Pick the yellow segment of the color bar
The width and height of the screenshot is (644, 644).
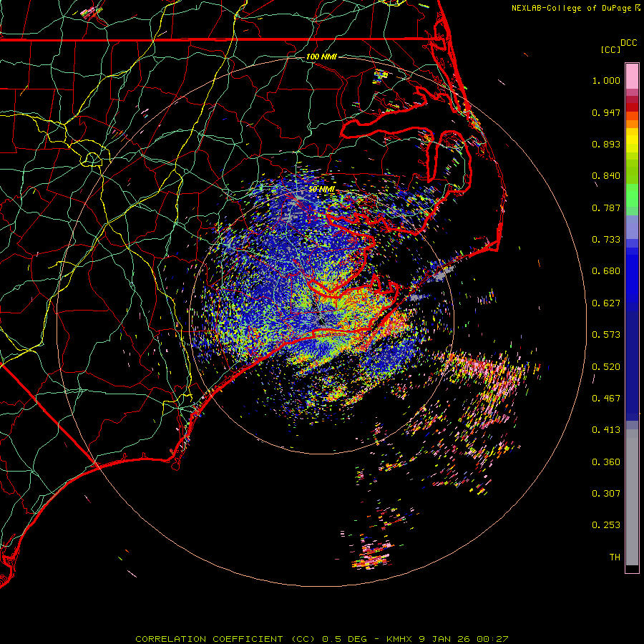[632, 140]
